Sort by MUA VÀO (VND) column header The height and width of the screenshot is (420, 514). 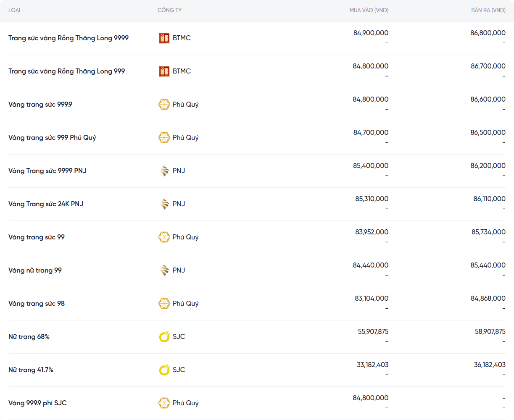click(369, 10)
